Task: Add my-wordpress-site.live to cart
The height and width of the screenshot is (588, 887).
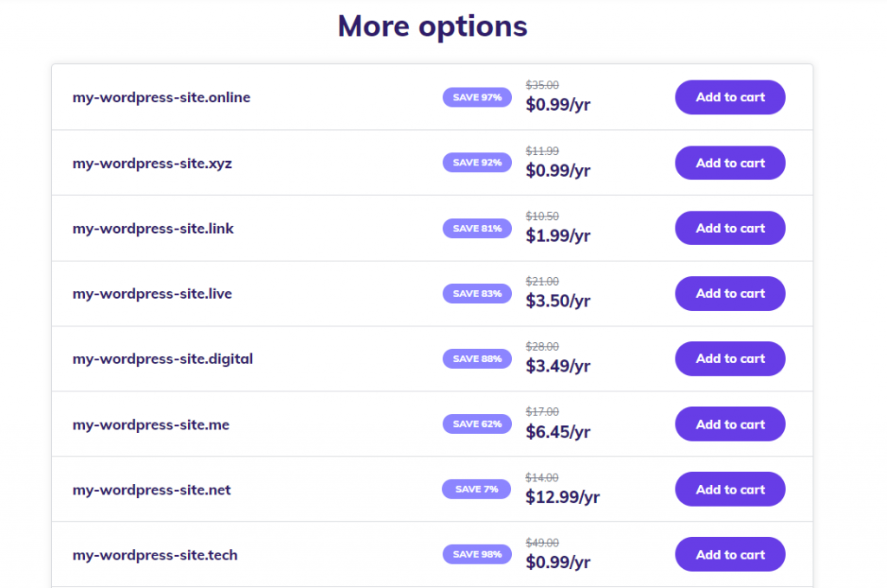Action: point(729,293)
